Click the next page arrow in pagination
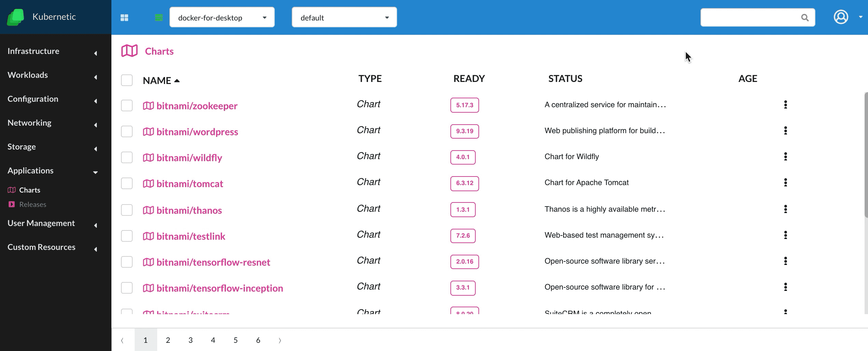Image resolution: width=868 pixels, height=351 pixels. click(x=280, y=340)
